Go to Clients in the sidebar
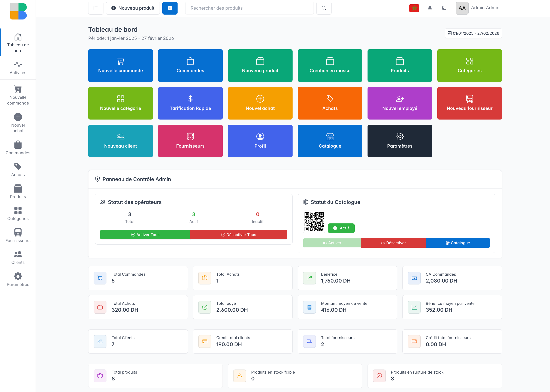Image resolution: width=550 pixels, height=392 pixels. (x=18, y=258)
